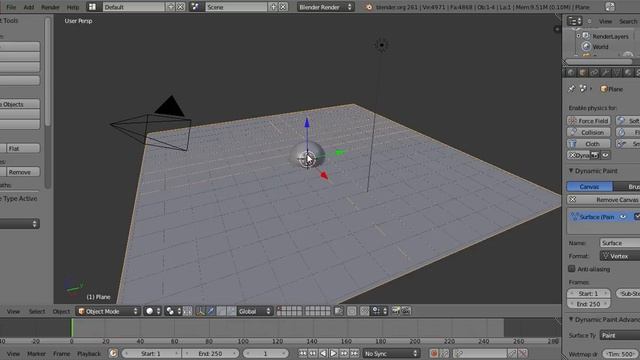Add a new scene with plus icon
The width and height of the screenshot is (640, 360).
coord(273,7)
